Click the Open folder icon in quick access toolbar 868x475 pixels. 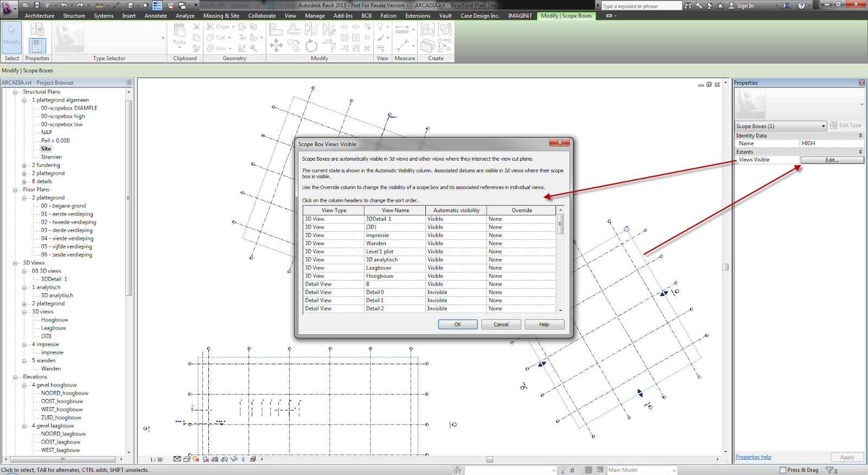[25, 5]
